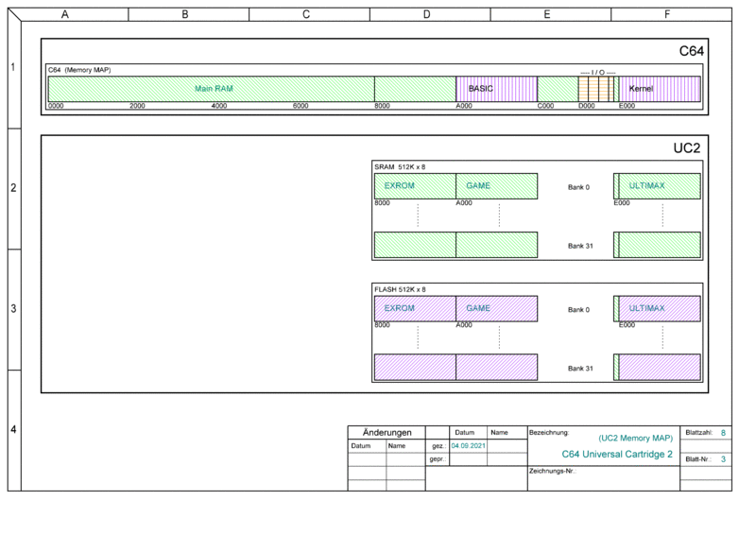
Task: Select the green SRAM GAME block
Action: pos(497,186)
